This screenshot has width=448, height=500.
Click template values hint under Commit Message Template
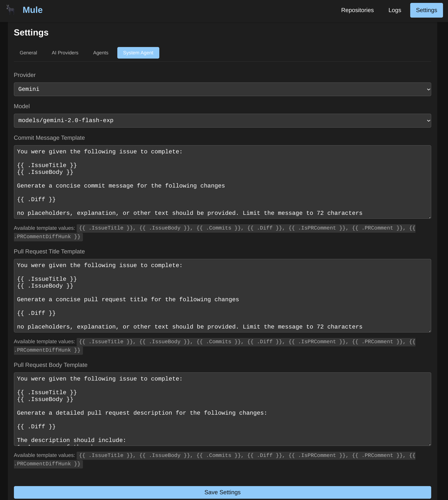point(215,232)
